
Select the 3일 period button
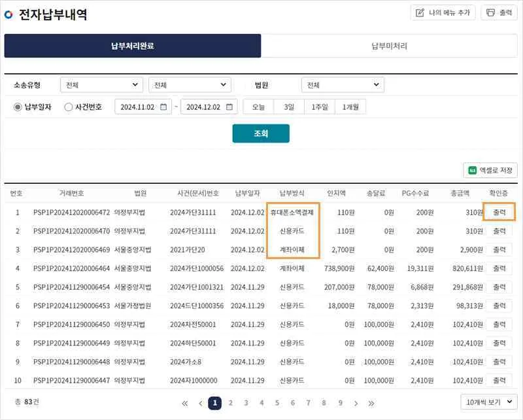289,107
